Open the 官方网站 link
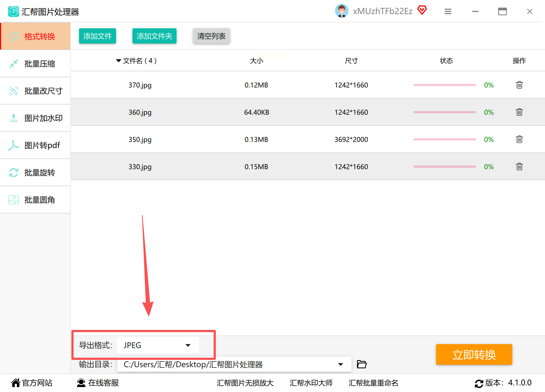The width and height of the screenshot is (545, 392). (x=32, y=383)
